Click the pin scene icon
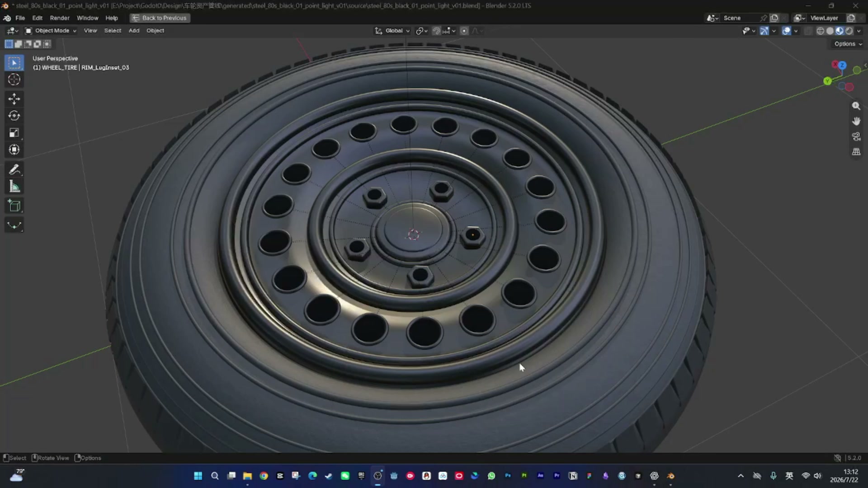This screenshot has width=868, height=488. coord(764,18)
